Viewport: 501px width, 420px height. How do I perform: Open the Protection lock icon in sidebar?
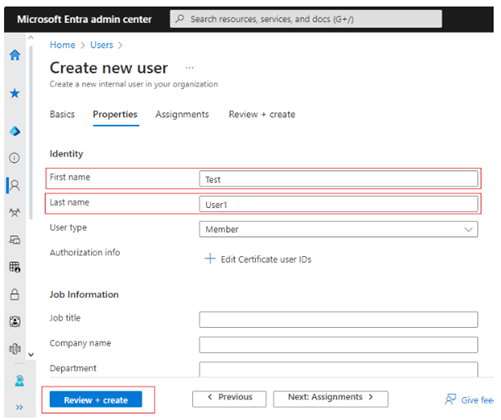pos(15,294)
